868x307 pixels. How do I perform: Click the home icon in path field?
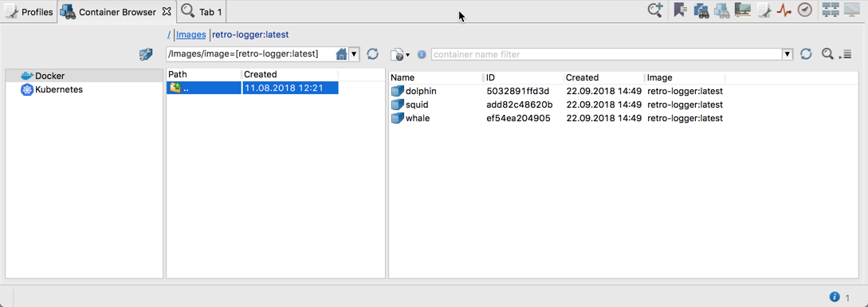pos(342,53)
